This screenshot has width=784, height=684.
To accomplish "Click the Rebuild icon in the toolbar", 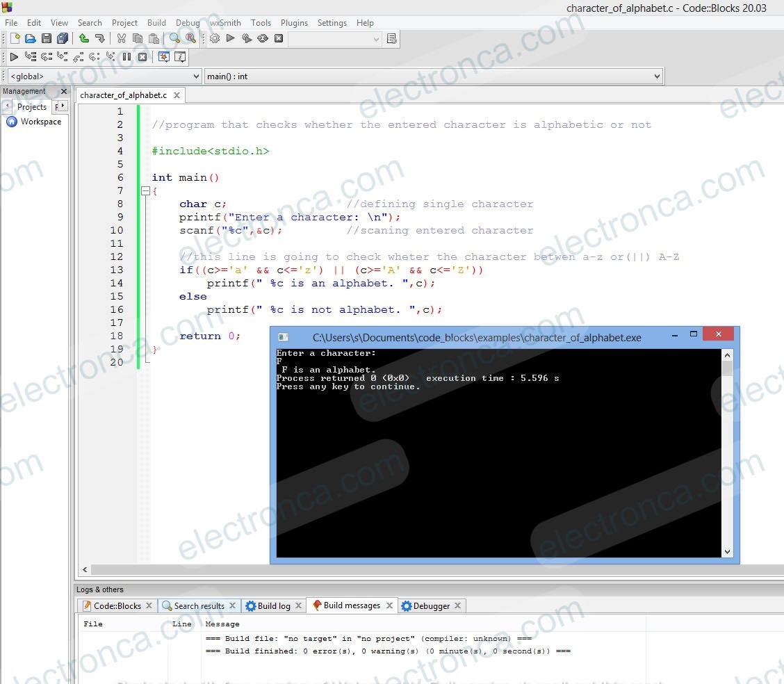I will point(263,39).
